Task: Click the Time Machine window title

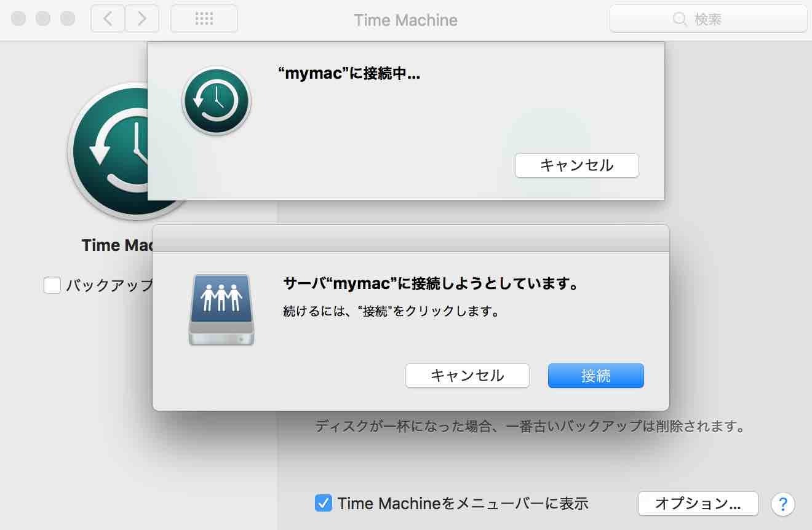Action: click(x=406, y=20)
